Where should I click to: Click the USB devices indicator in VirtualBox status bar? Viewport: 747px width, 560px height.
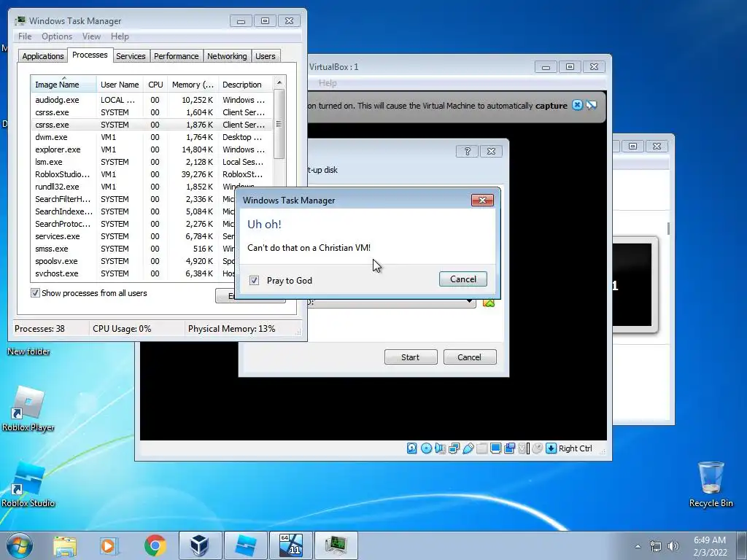[x=468, y=448]
